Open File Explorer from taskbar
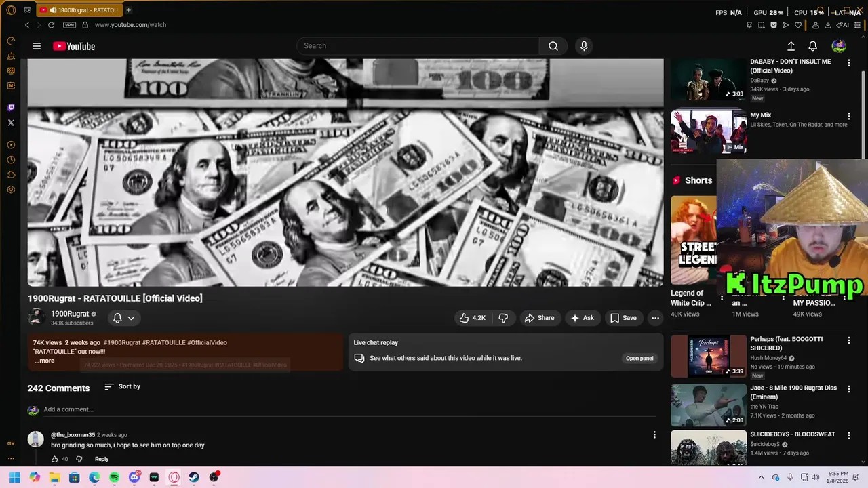Image resolution: width=868 pixels, height=488 pixels. (x=54, y=477)
